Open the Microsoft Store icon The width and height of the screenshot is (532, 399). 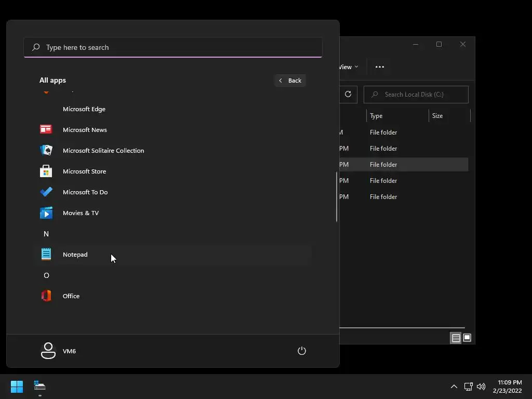[46, 171]
